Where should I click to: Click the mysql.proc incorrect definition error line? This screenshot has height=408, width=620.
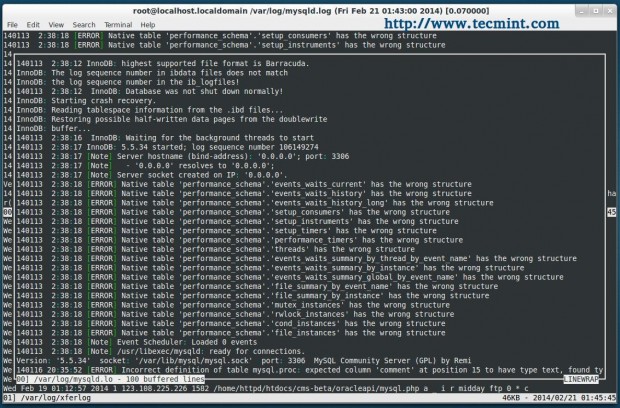[x=310, y=370]
